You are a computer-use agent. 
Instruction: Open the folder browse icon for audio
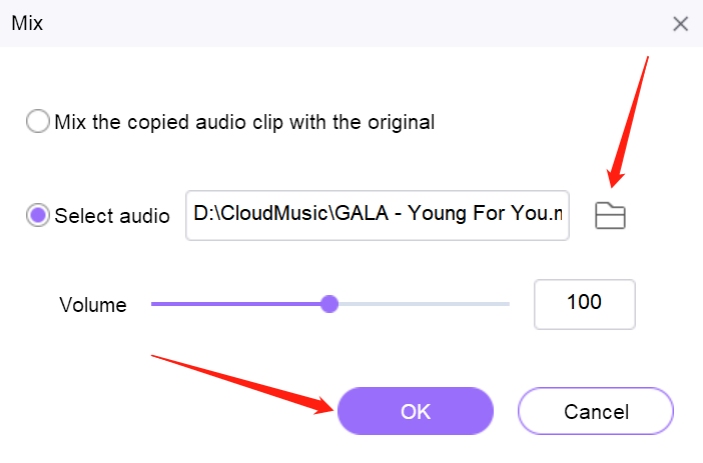click(610, 216)
